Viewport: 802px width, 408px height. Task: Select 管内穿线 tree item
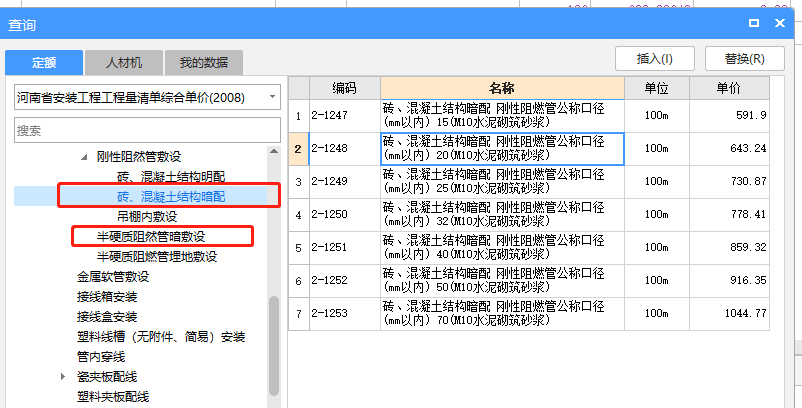101,356
